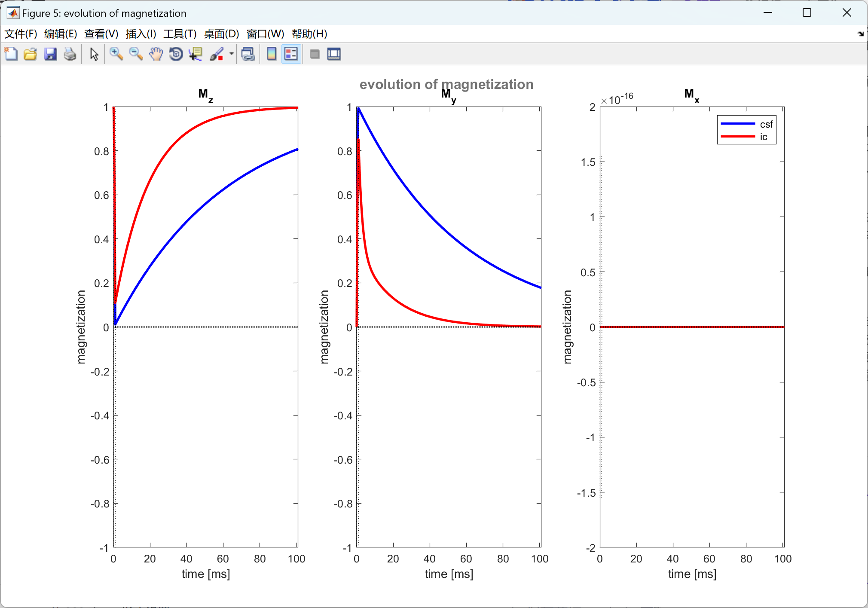Save the figure with floppy icon
Image resolution: width=868 pixels, height=608 pixels.
click(50, 54)
